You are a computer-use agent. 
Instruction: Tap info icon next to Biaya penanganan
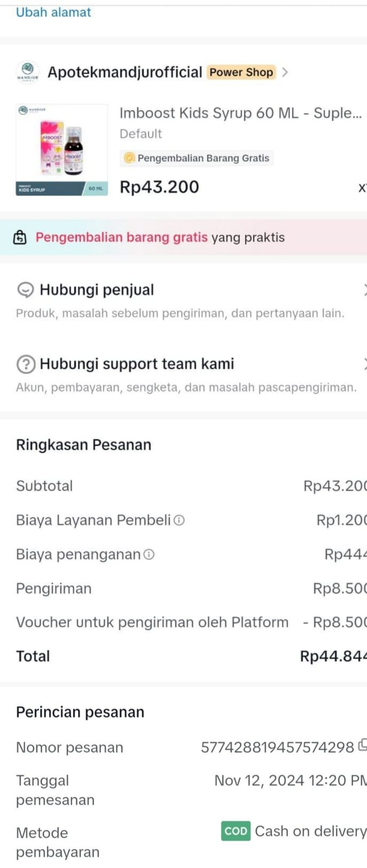point(149,554)
